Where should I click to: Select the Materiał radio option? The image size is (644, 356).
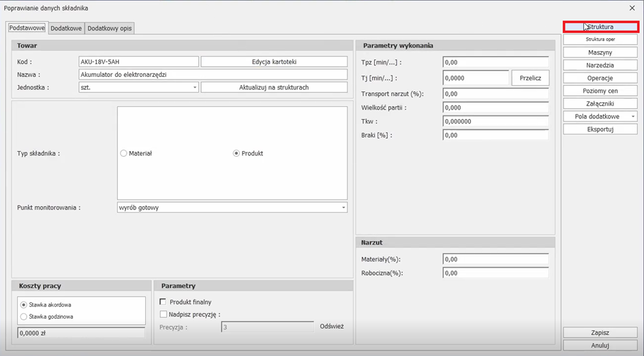[x=124, y=153]
